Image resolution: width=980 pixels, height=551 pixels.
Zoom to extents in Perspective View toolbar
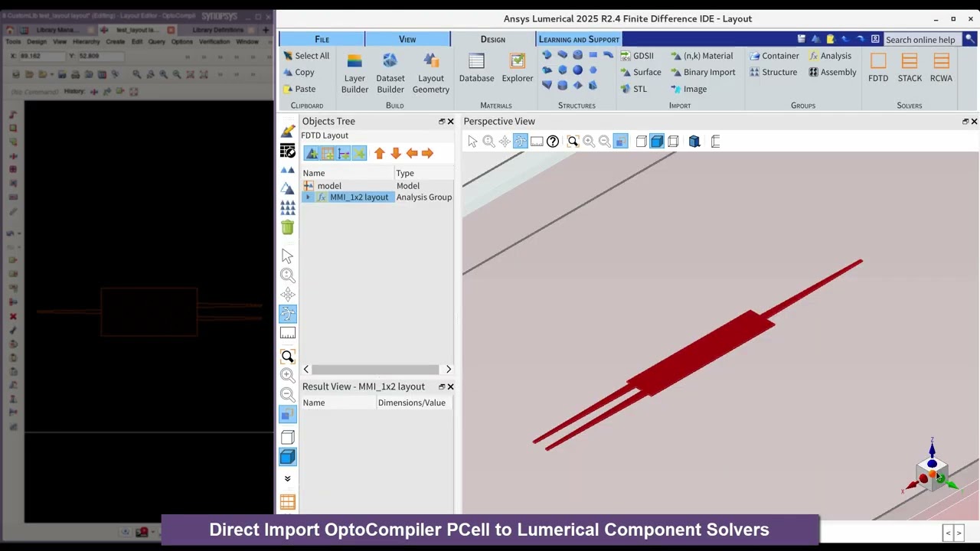[573, 142]
